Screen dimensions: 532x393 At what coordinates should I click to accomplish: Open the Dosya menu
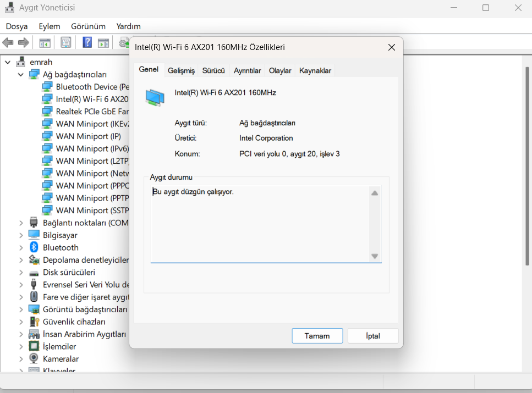pos(17,26)
